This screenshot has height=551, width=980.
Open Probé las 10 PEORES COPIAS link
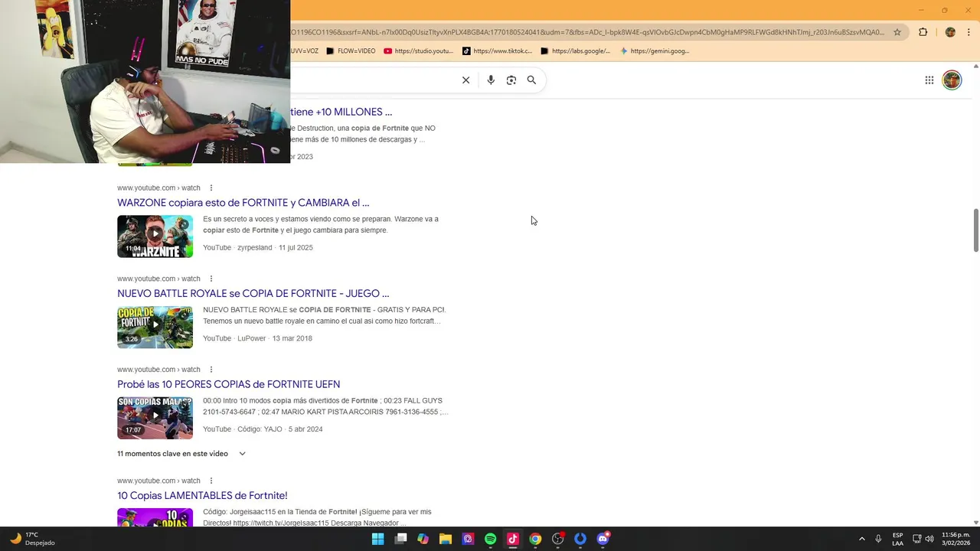point(228,384)
